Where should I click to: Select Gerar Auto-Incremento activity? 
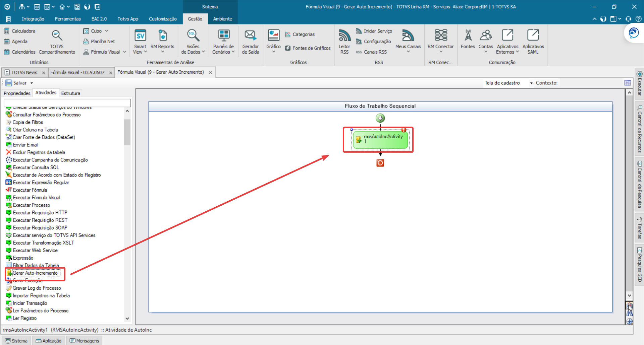[35, 273]
